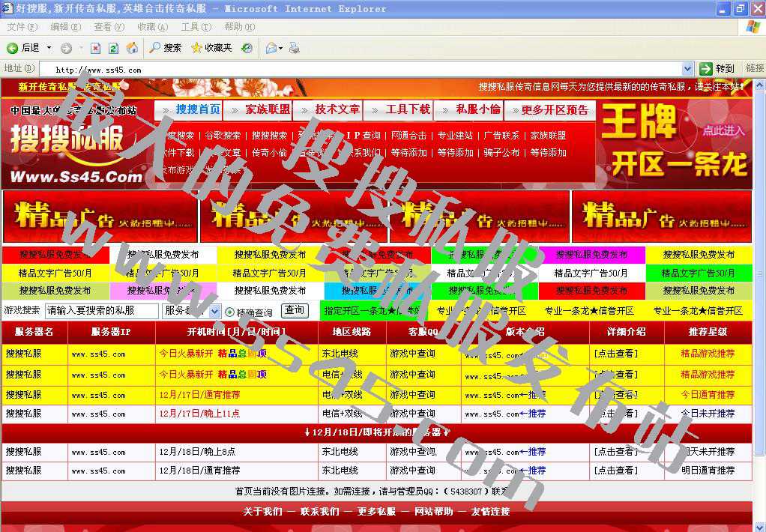Image resolution: width=766 pixels, height=532 pixels.
Task: Click the History globe icon
Action: coord(248,47)
